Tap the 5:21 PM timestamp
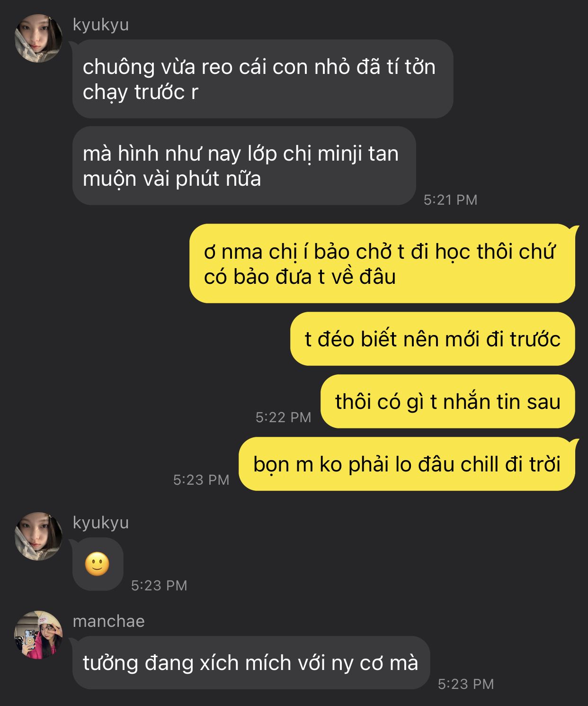Viewport: 588px width, 706px height. click(x=450, y=199)
